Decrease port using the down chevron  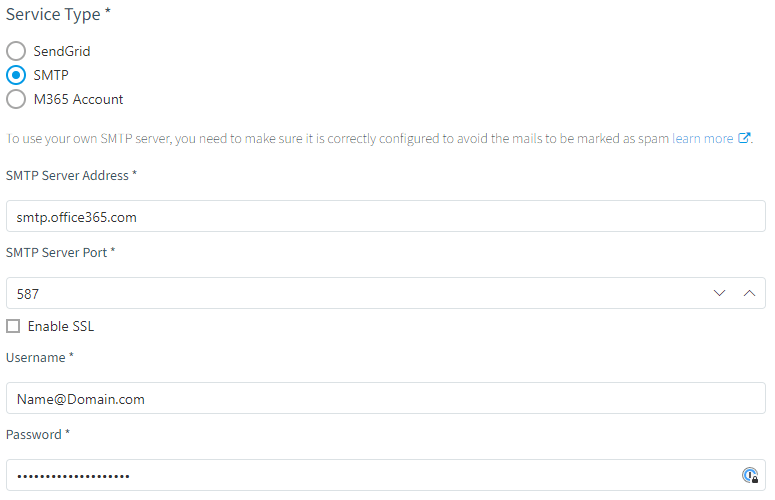point(719,293)
